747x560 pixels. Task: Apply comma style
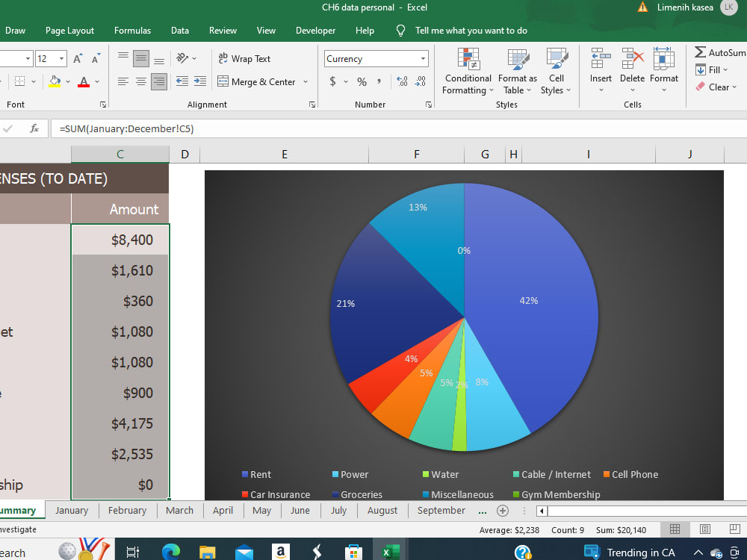tap(379, 81)
